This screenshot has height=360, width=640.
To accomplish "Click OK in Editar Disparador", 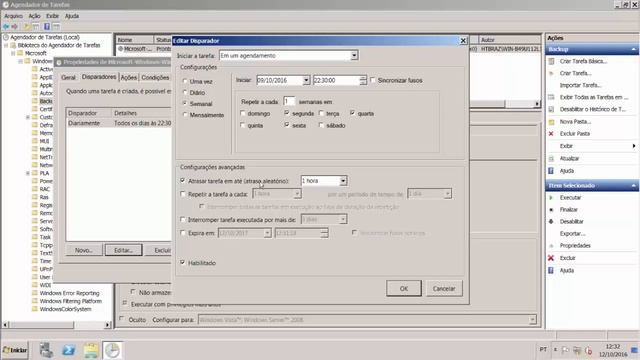I will coord(404,288).
